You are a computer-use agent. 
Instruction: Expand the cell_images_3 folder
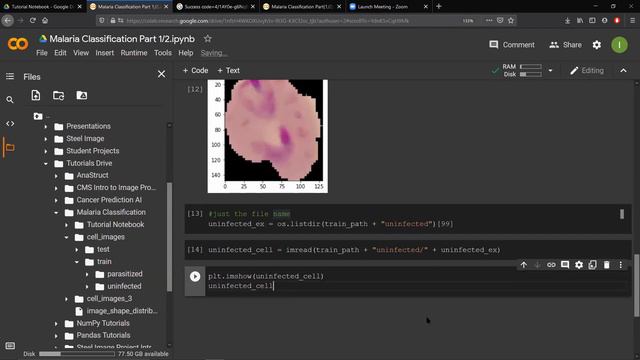(67, 299)
